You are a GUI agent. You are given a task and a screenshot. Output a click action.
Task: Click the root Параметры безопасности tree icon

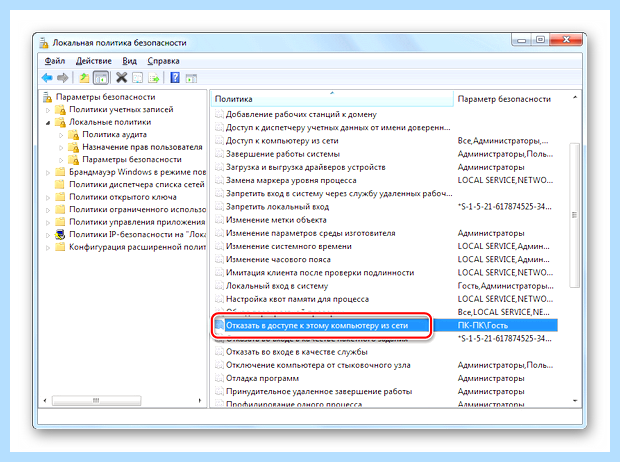[47, 97]
